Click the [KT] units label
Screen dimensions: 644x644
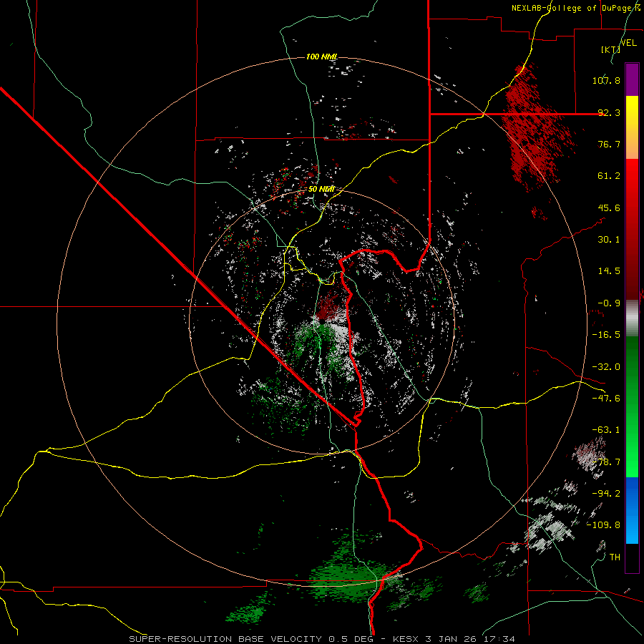point(610,49)
